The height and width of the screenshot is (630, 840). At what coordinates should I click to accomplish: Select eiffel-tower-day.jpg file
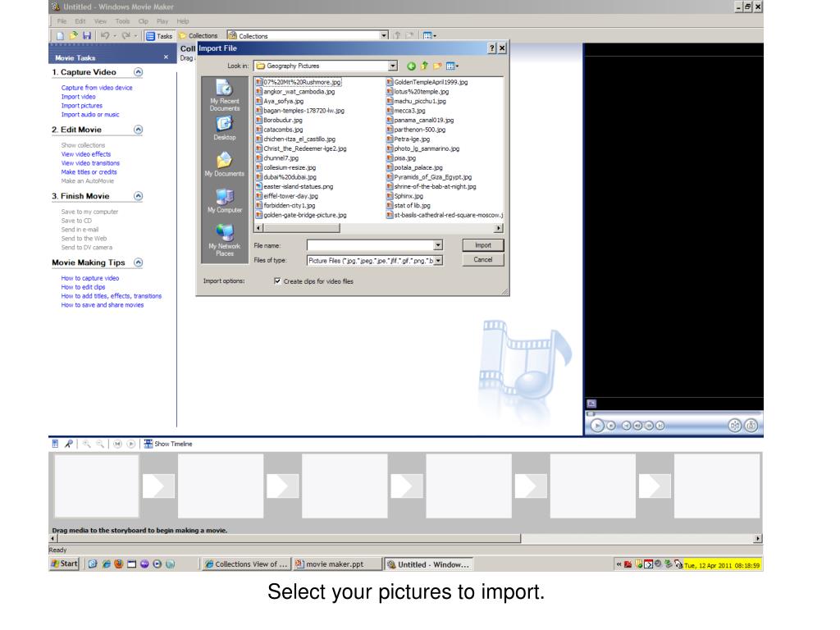pos(286,196)
